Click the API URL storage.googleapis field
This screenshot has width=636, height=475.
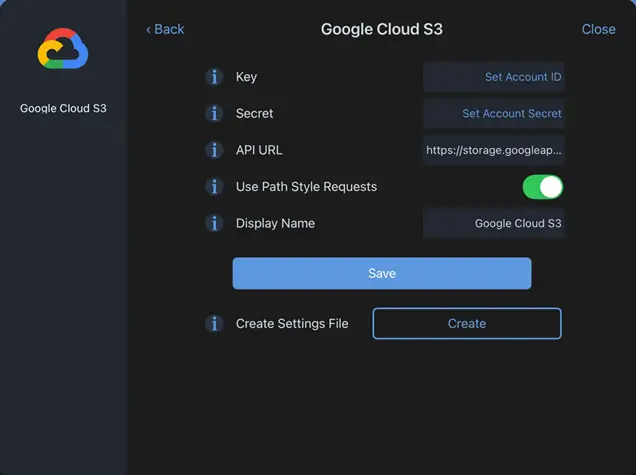494,150
